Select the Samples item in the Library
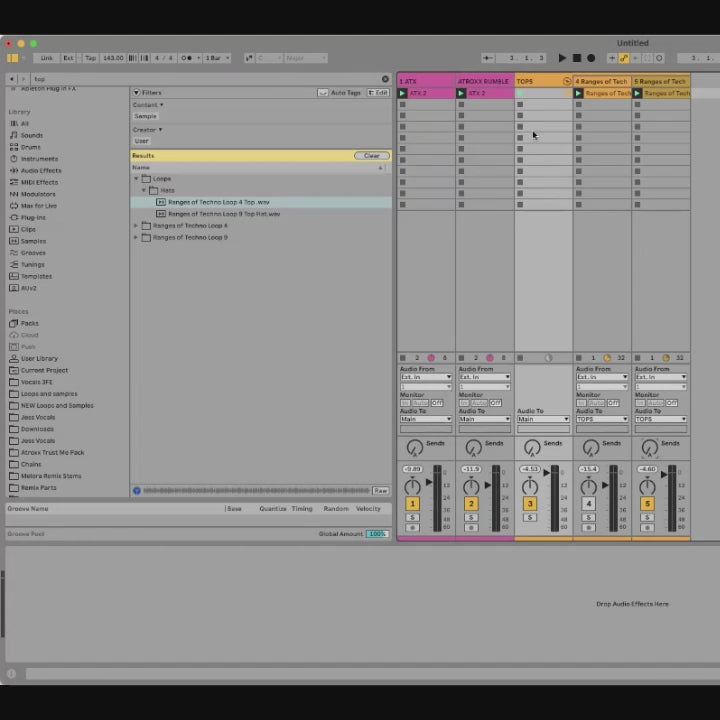The height and width of the screenshot is (720, 720). click(x=33, y=241)
